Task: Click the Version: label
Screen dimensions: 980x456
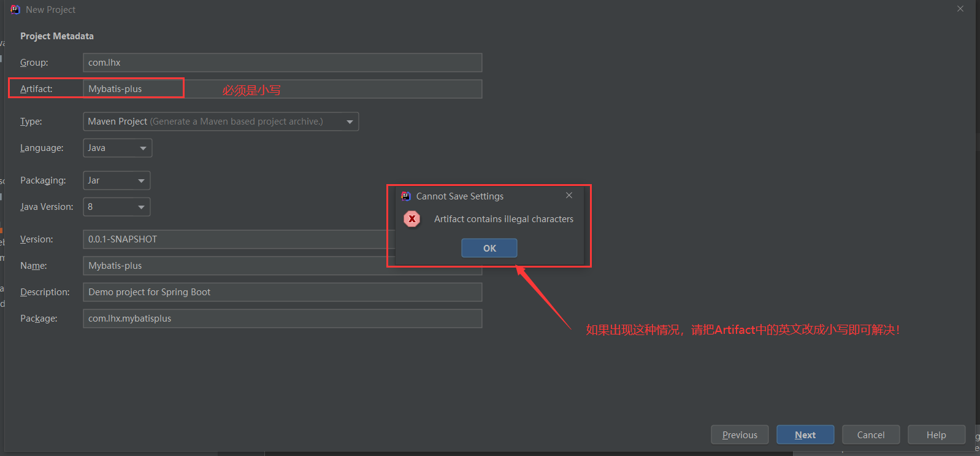Action: tap(37, 239)
